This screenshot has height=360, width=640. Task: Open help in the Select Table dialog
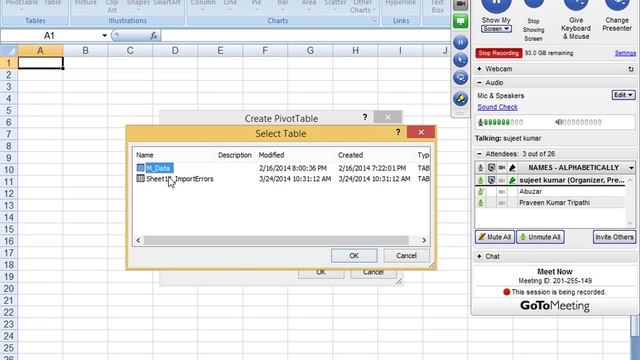pos(398,132)
